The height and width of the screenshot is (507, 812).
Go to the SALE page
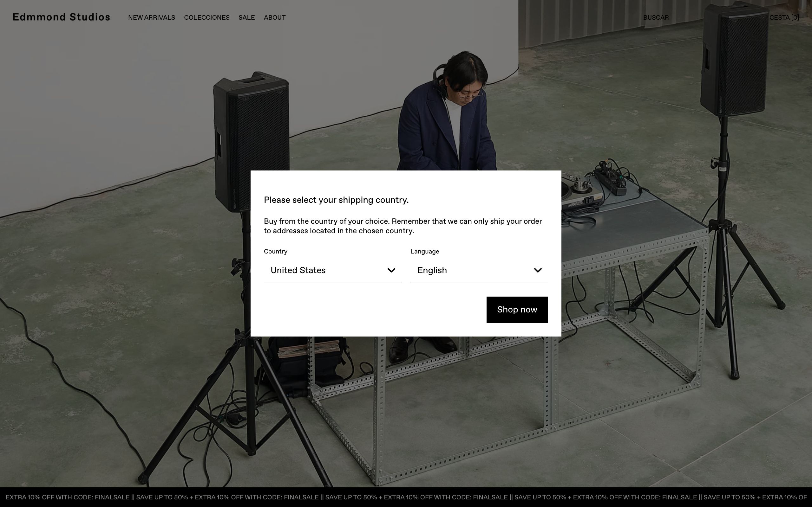247,17
